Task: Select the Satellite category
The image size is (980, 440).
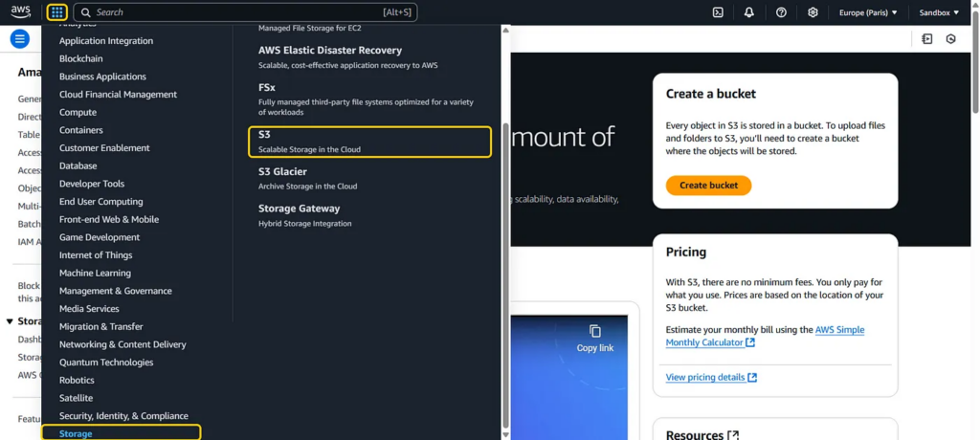Action: click(x=77, y=398)
